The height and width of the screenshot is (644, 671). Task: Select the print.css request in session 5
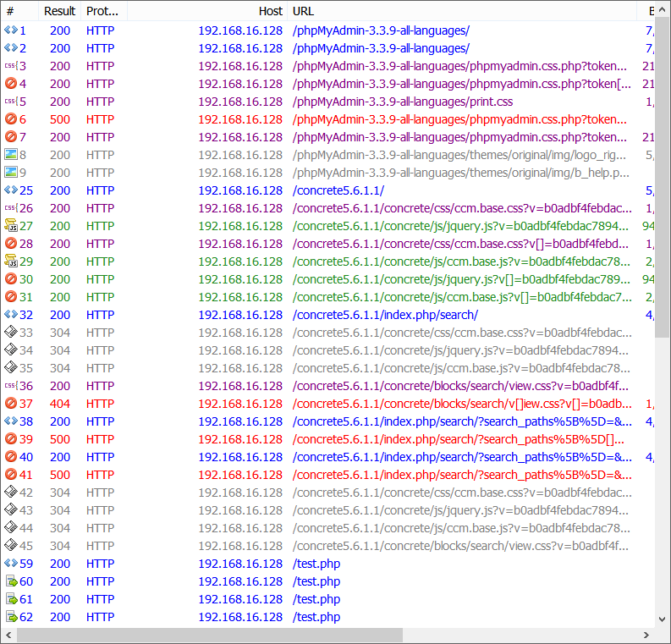click(403, 102)
